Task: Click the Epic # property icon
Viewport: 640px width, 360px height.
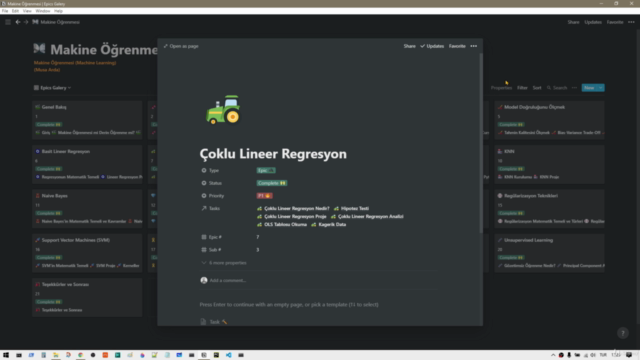Action: pos(204,237)
